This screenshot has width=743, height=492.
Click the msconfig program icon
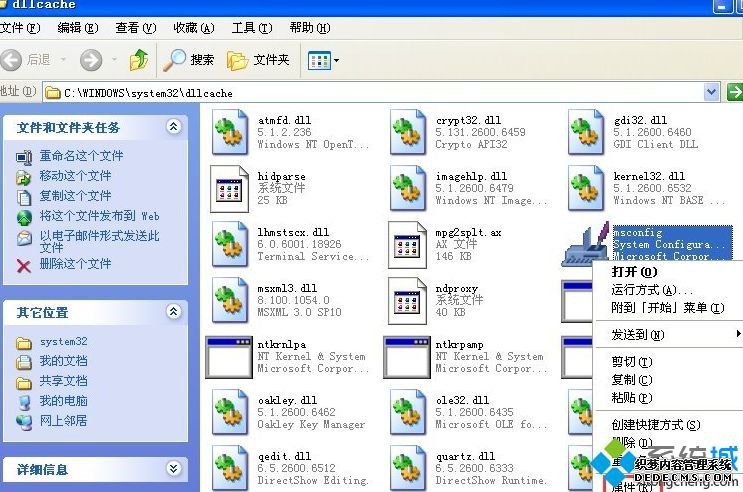(x=586, y=245)
